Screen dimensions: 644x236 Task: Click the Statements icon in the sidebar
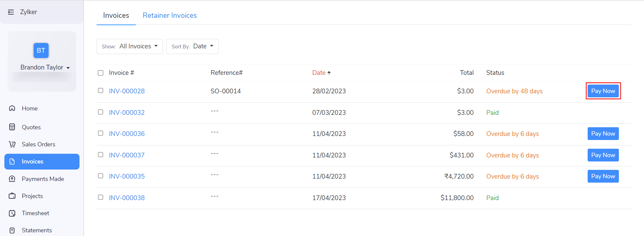(12, 230)
